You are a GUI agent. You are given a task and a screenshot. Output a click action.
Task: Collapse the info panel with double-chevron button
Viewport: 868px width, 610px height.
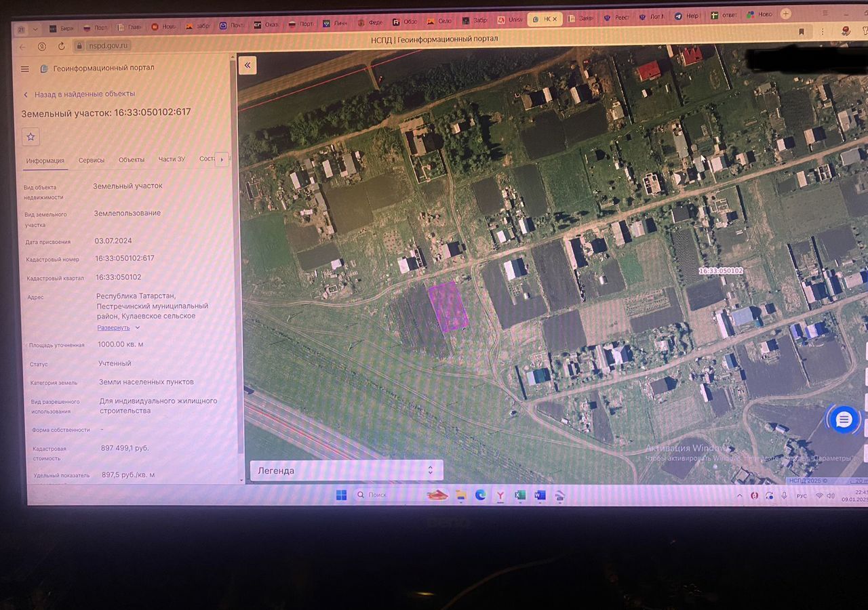[x=248, y=65]
